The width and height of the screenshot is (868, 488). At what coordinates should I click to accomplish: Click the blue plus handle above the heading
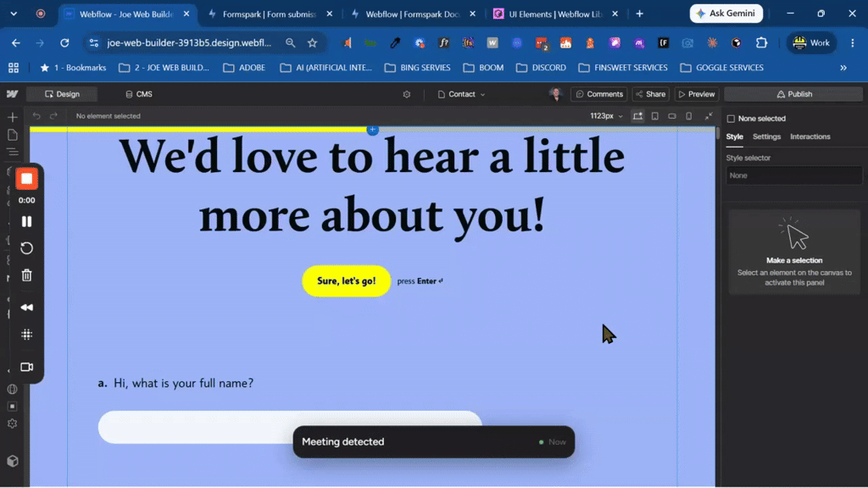[x=373, y=130]
